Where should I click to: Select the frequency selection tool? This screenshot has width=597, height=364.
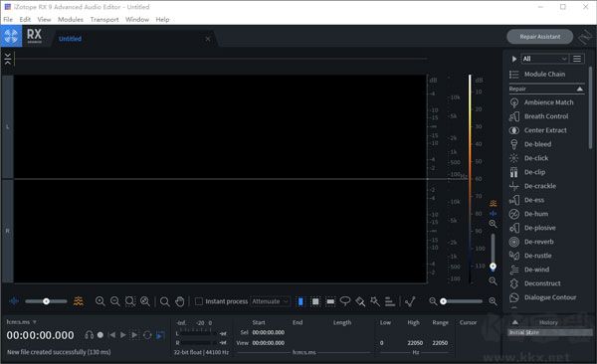pos(330,301)
